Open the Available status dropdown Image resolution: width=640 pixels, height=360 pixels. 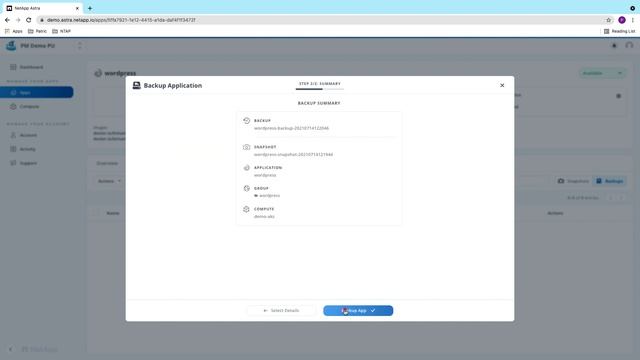click(x=602, y=73)
